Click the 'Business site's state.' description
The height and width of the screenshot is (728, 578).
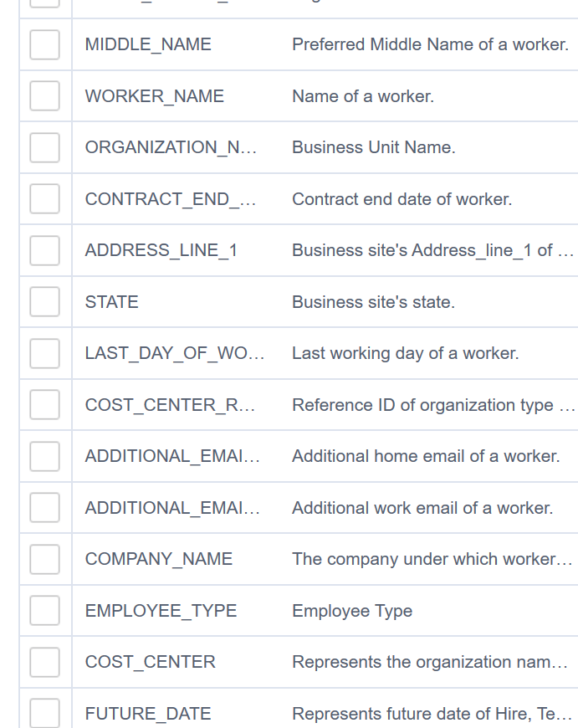coord(373,302)
